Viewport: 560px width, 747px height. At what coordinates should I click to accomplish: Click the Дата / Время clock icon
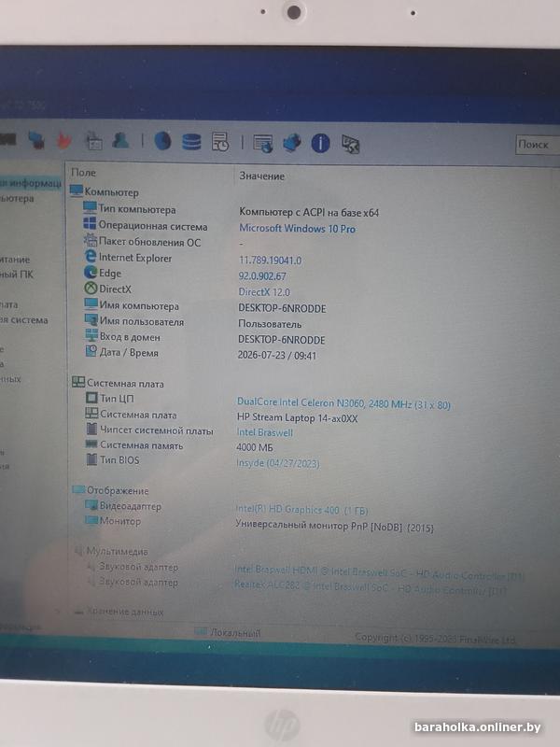point(91,351)
